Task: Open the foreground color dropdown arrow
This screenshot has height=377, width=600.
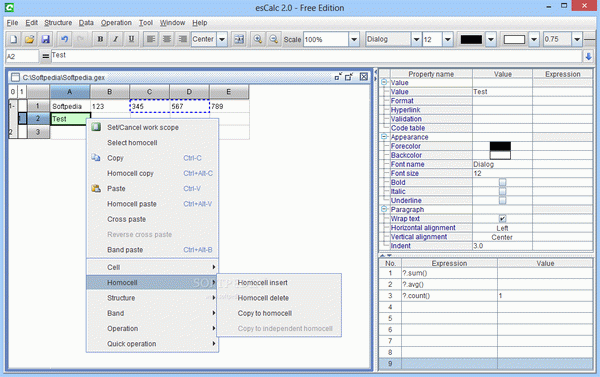Action: coord(491,39)
